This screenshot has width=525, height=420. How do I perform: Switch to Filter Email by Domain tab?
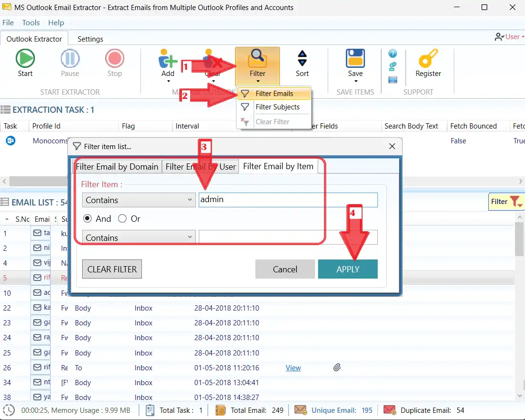(117, 166)
